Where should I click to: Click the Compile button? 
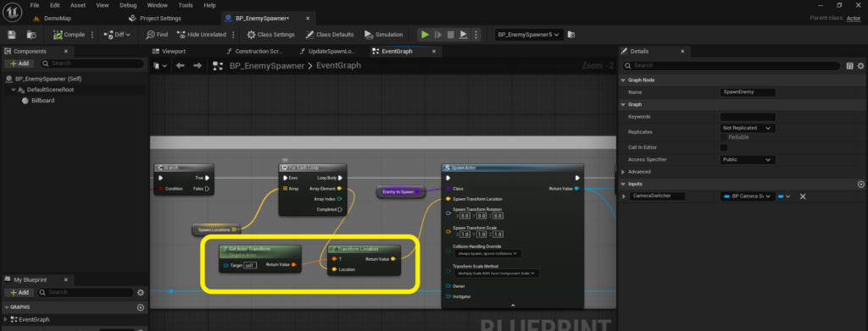[x=70, y=34]
